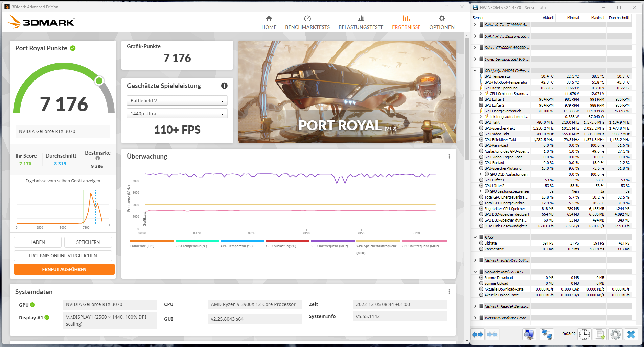Click the LADEN button

click(38, 242)
